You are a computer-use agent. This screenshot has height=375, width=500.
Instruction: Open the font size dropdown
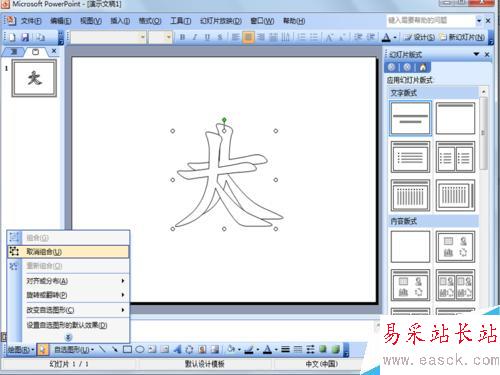pyautogui.click(x=169, y=37)
